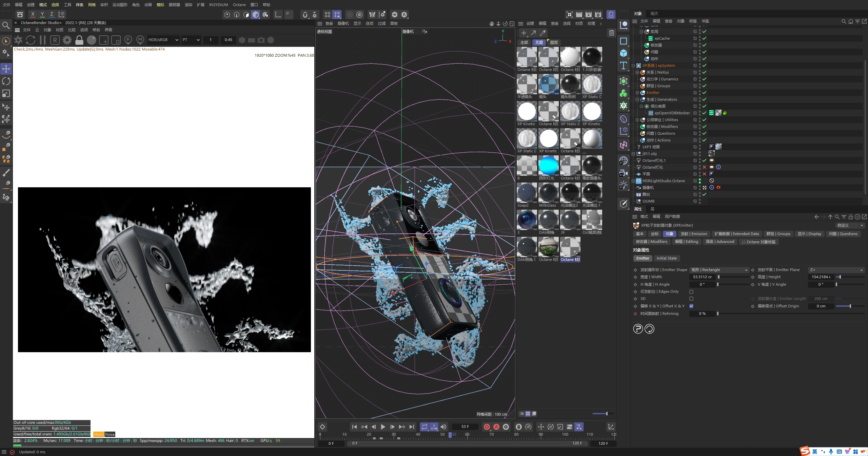Image resolution: width=868 pixels, height=456 pixels.
Task: Click the red Record Active Objects button
Action: click(x=487, y=427)
